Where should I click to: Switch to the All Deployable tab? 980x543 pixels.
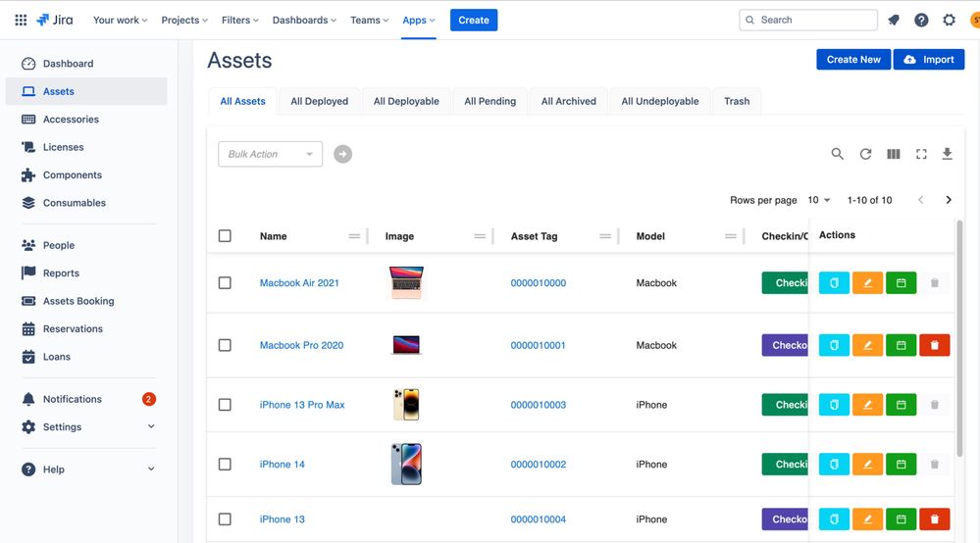point(406,101)
